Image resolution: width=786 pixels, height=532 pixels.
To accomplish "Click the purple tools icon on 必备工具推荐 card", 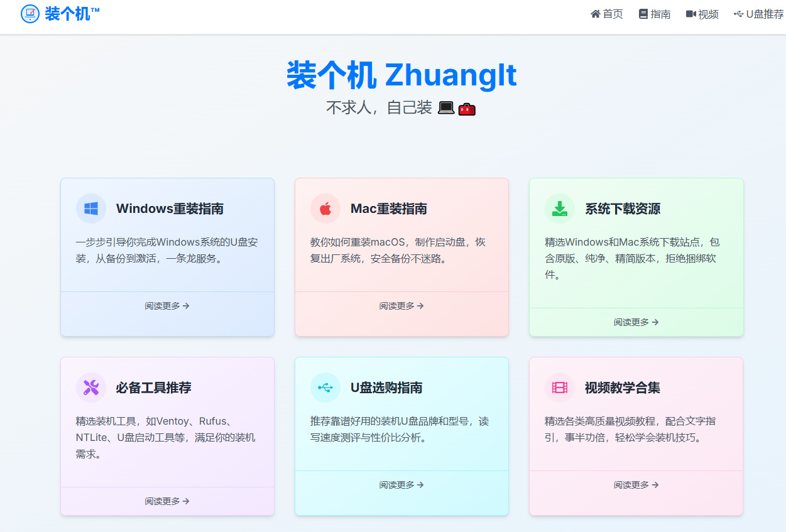I will (x=91, y=388).
